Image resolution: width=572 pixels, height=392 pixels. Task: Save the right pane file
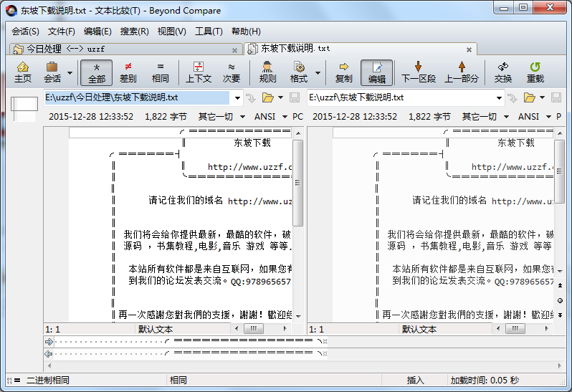pyautogui.click(x=556, y=97)
